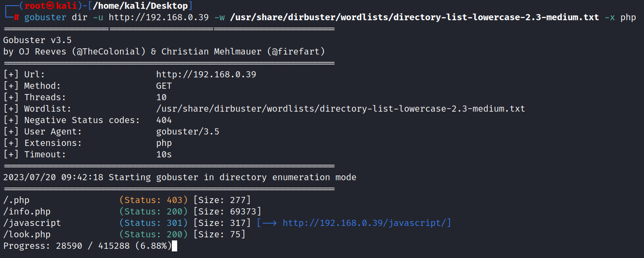This screenshot has height=258, width=644.
Task: Select the '/info.php' result text
Action: (x=27, y=211)
